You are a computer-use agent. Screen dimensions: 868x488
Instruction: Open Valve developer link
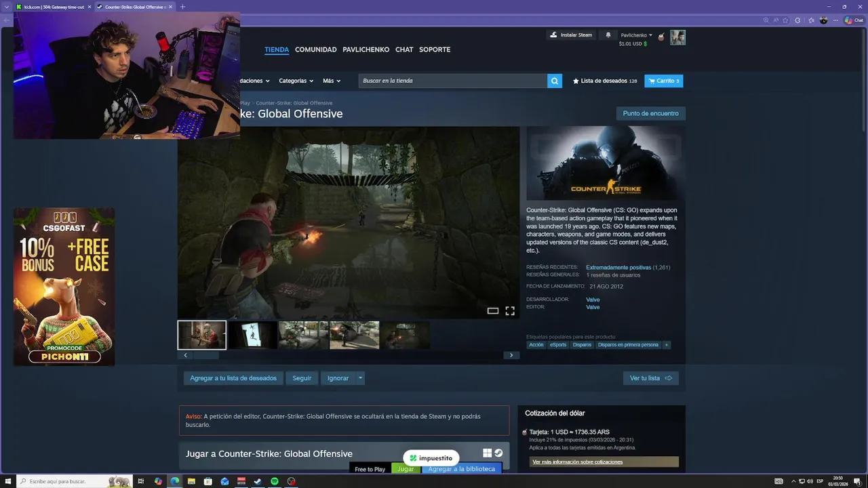coord(593,300)
